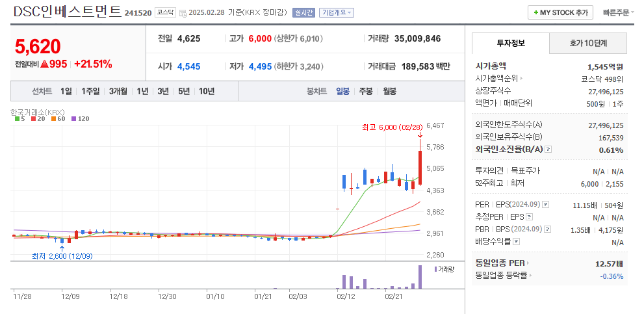Screen dimensions: 644x314
Task: Click the 고가 value 6,000
Action: 260,38
